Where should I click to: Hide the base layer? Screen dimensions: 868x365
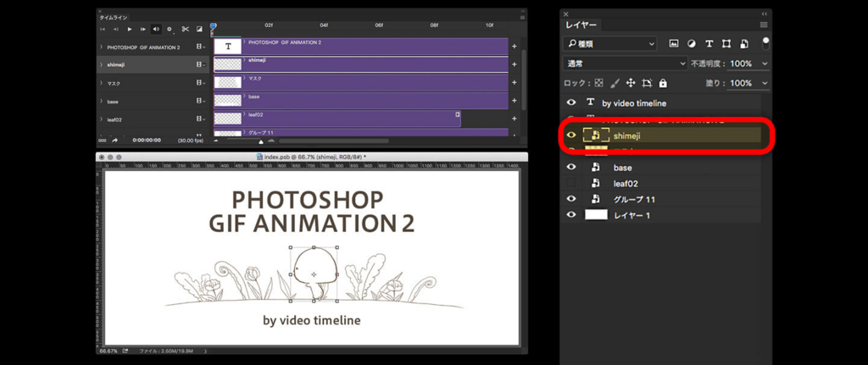(572, 167)
